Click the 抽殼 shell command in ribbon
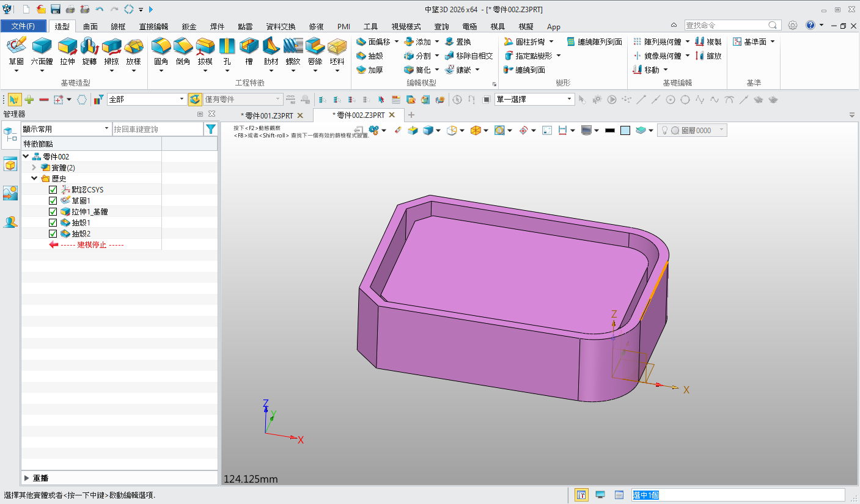The height and width of the screenshot is (504, 860). coord(370,56)
